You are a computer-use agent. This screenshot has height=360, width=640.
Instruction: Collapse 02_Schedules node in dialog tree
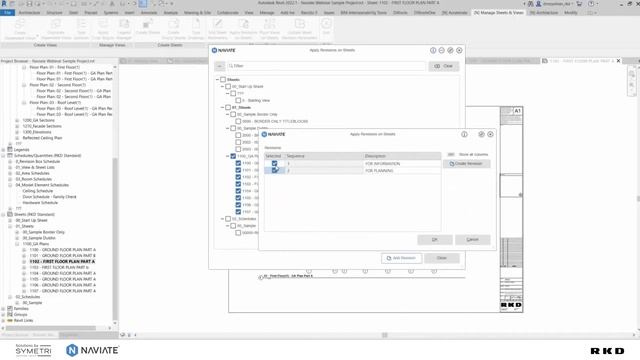[222, 219]
